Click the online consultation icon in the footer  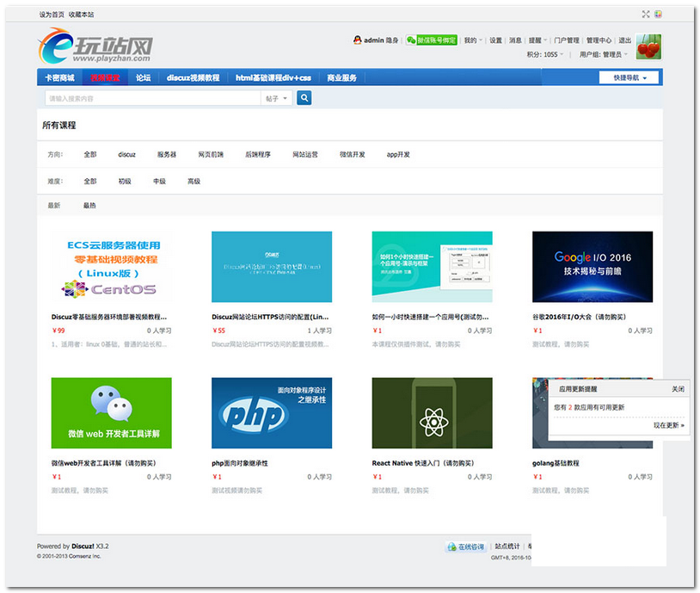[465, 547]
